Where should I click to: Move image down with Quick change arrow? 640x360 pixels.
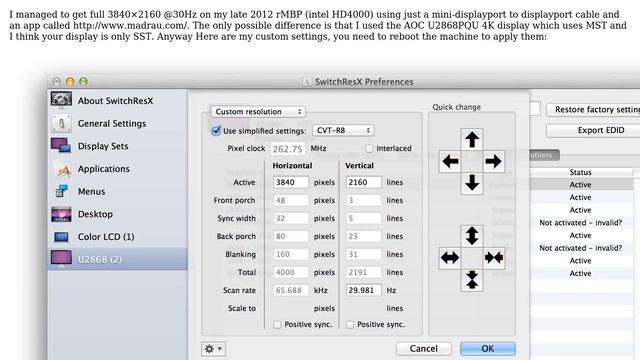tap(472, 183)
